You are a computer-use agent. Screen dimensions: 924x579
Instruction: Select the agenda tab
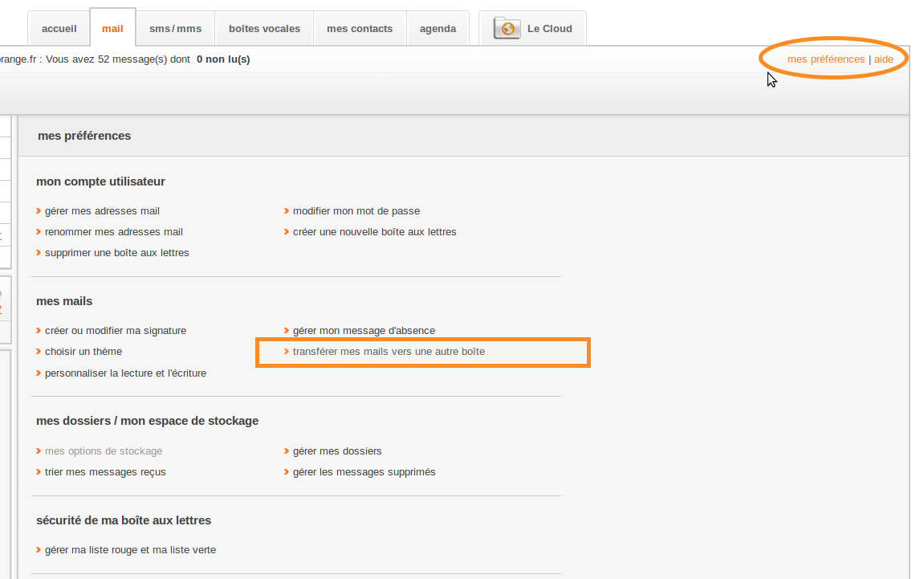click(438, 29)
